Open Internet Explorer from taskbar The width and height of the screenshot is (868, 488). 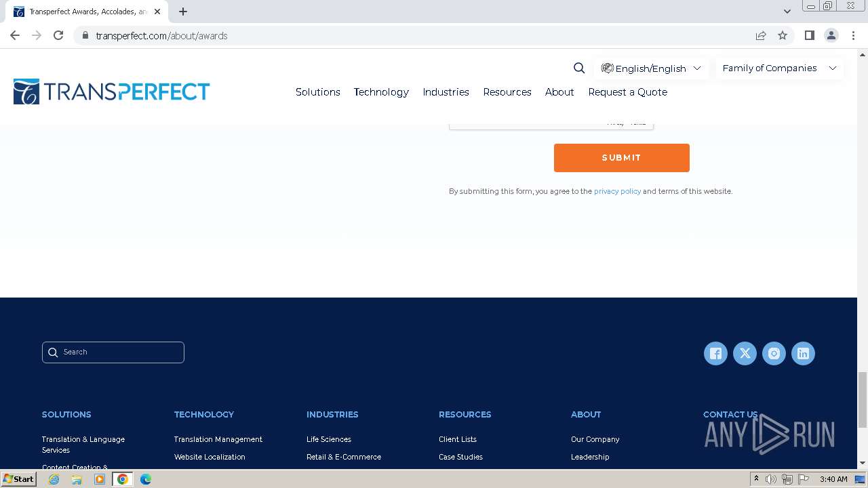pyautogui.click(x=54, y=479)
